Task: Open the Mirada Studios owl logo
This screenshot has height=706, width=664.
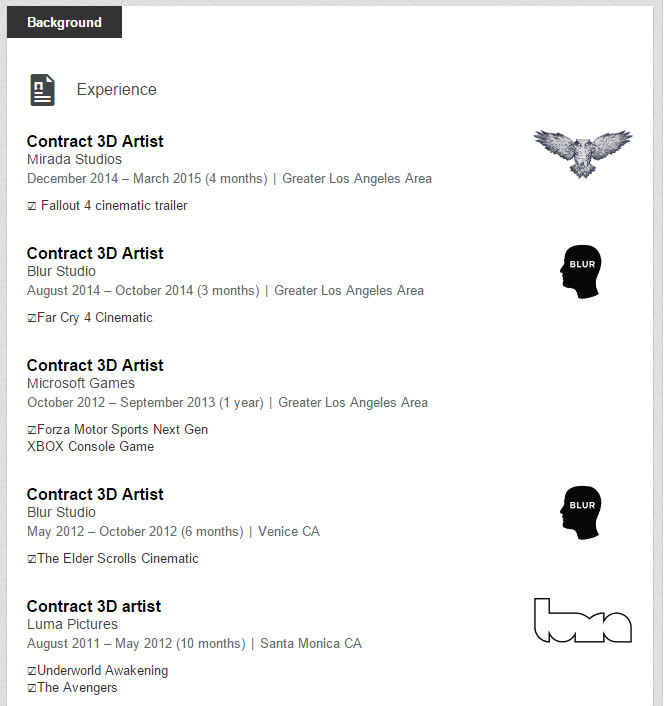Action: click(583, 153)
